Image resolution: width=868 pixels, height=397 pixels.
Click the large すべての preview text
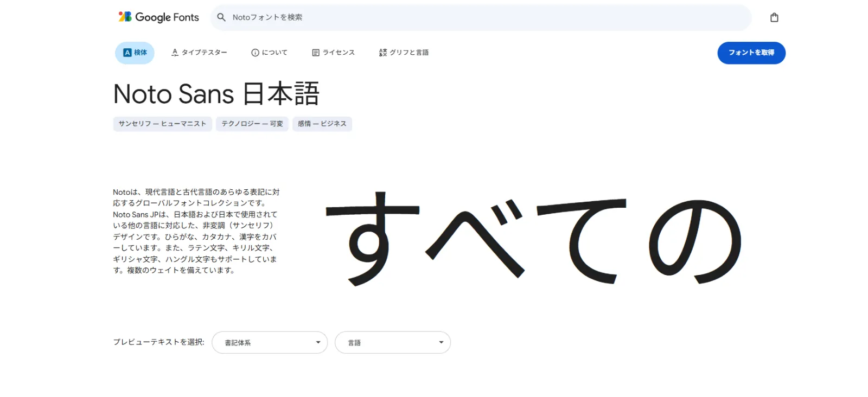(x=533, y=239)
